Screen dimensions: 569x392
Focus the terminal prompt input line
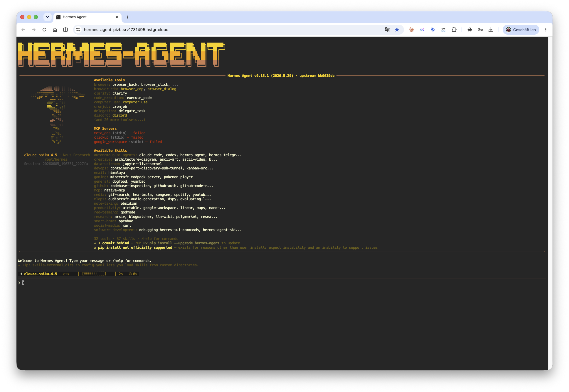pos(282,283)
